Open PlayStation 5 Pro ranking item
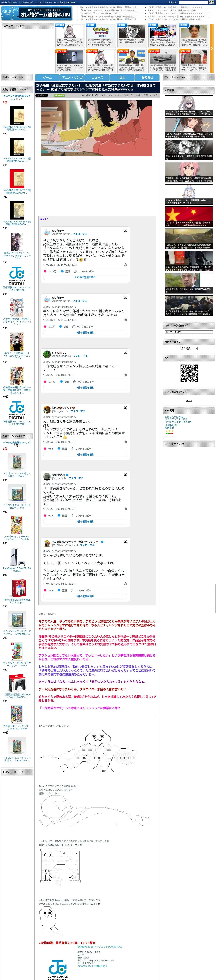 pos(17,559)
